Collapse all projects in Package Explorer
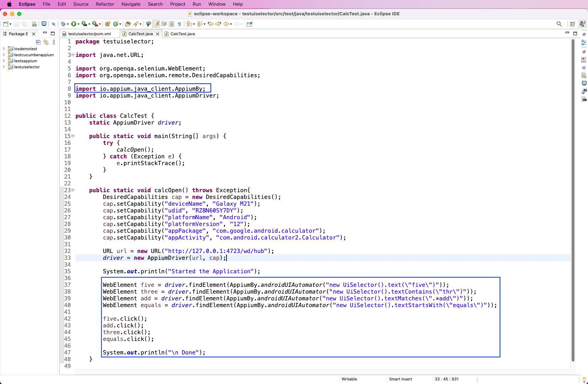 point(38,42)
